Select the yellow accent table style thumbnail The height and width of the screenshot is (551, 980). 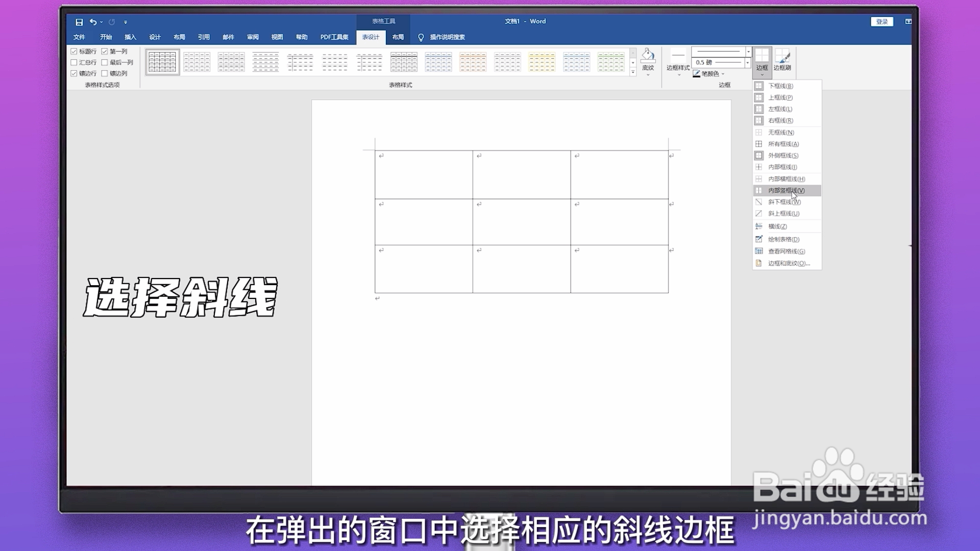(542, 62)
